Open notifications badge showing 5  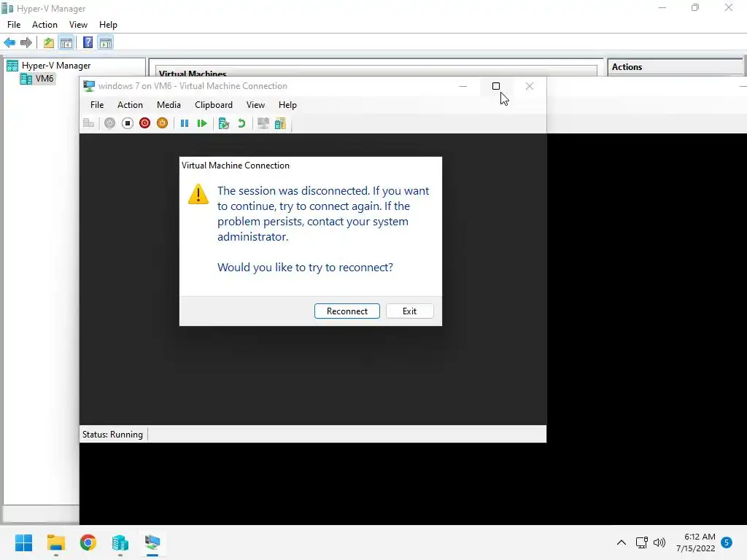[727, 542]
